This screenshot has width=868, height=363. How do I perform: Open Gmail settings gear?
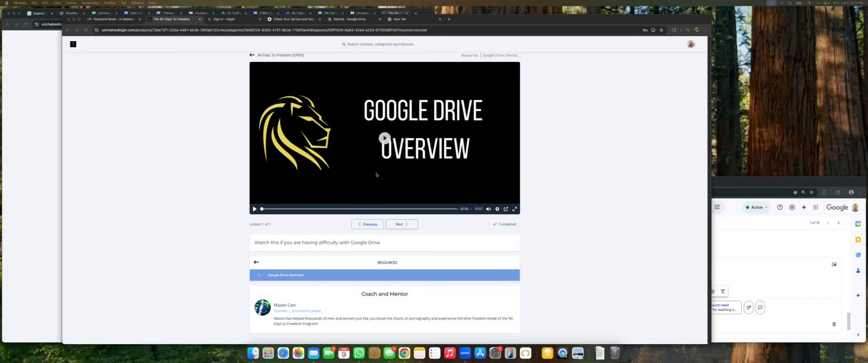click(x=792, y=207)
